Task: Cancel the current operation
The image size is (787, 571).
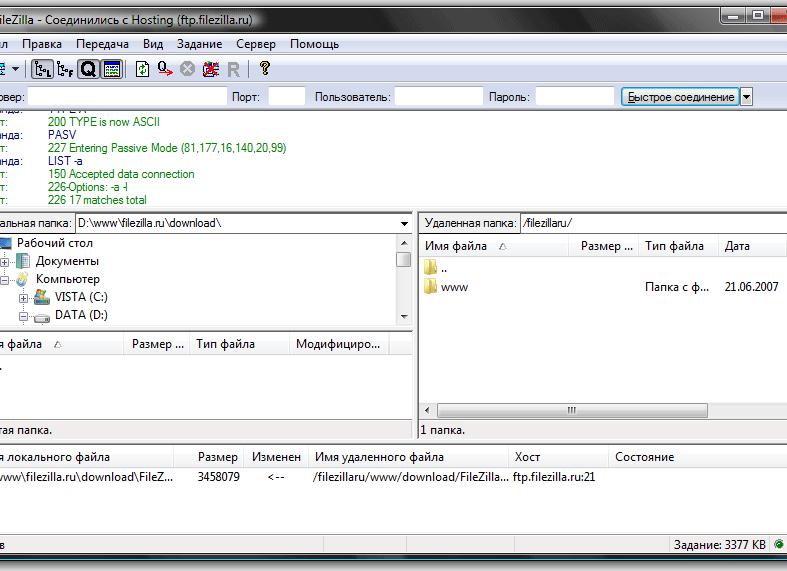Action: [x=188, y=69]
